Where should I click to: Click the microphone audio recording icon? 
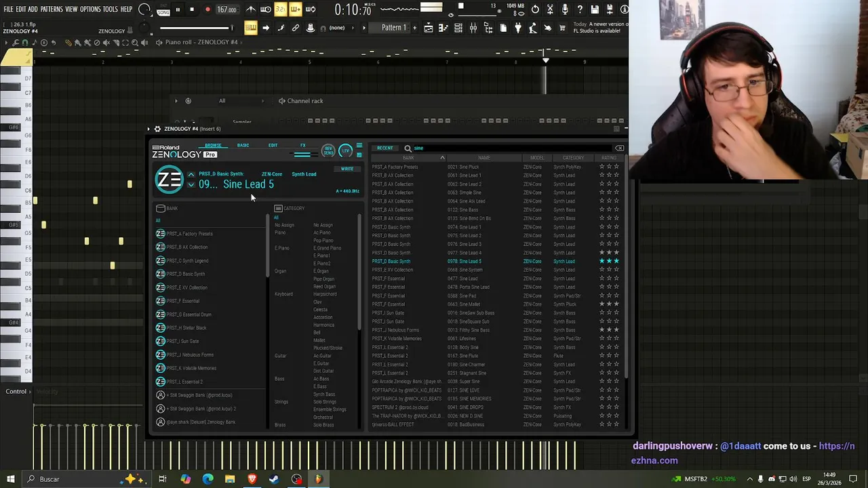tap(565, 9)
